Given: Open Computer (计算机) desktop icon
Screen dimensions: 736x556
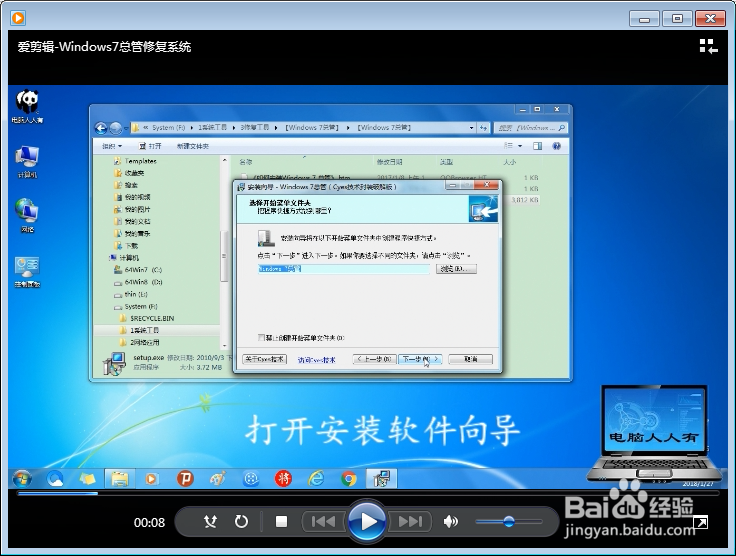Looking at the screenshot, I should (27, 161).
